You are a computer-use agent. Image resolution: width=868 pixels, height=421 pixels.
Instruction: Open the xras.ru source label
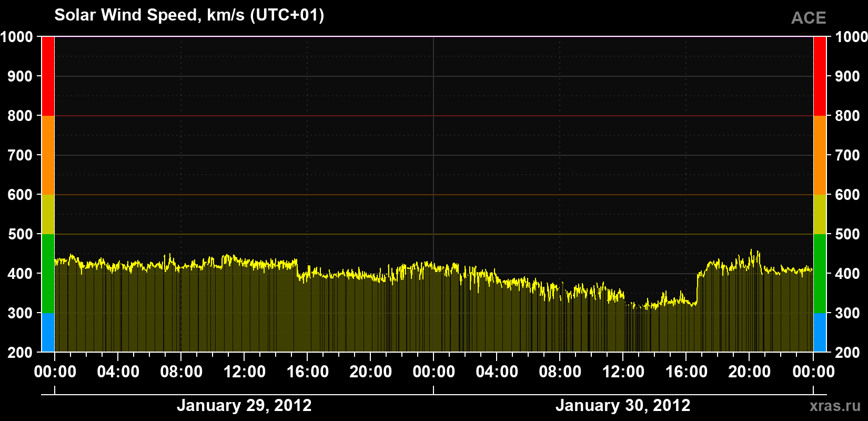point(835,406)
